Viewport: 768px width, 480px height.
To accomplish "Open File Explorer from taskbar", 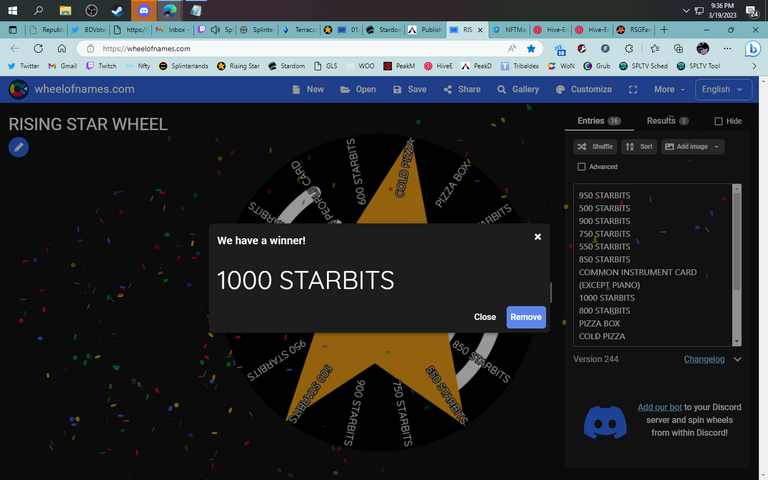I will (65, 10).
